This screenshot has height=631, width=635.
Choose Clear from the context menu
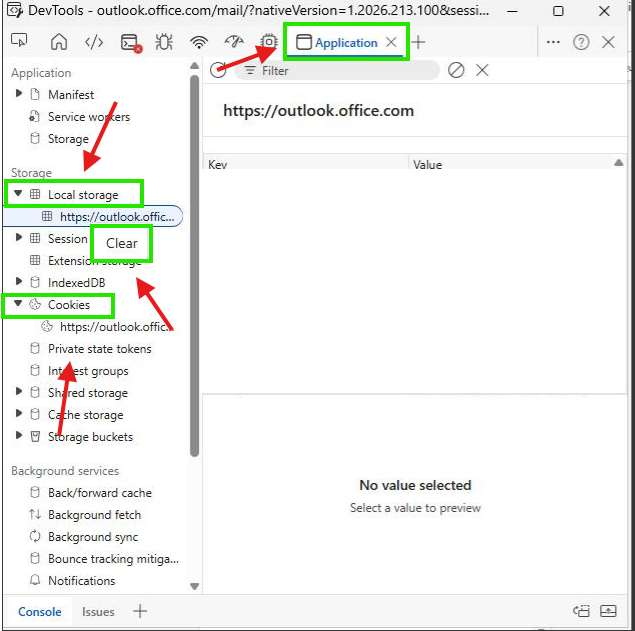tap(121, 243)
